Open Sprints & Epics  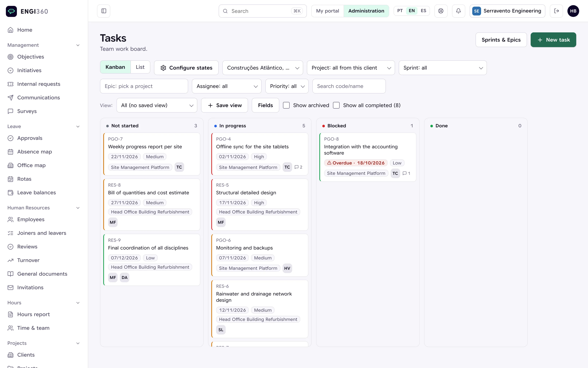click(x=501, y=40)
